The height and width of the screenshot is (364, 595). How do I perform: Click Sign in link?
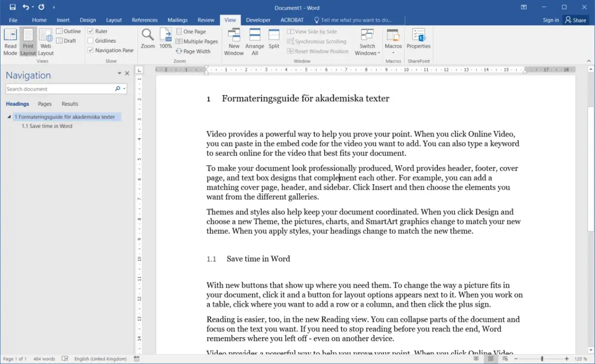coord(551,20)
